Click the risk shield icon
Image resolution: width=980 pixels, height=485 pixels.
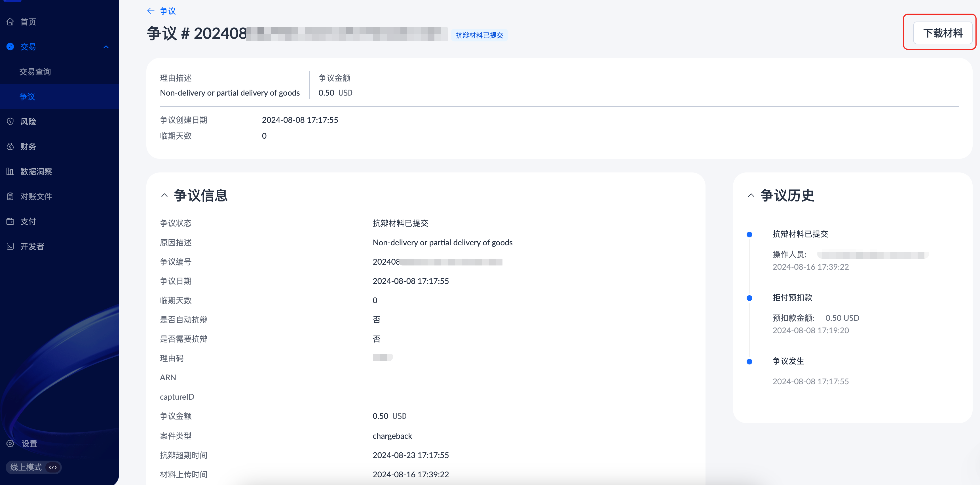(10, 121)
